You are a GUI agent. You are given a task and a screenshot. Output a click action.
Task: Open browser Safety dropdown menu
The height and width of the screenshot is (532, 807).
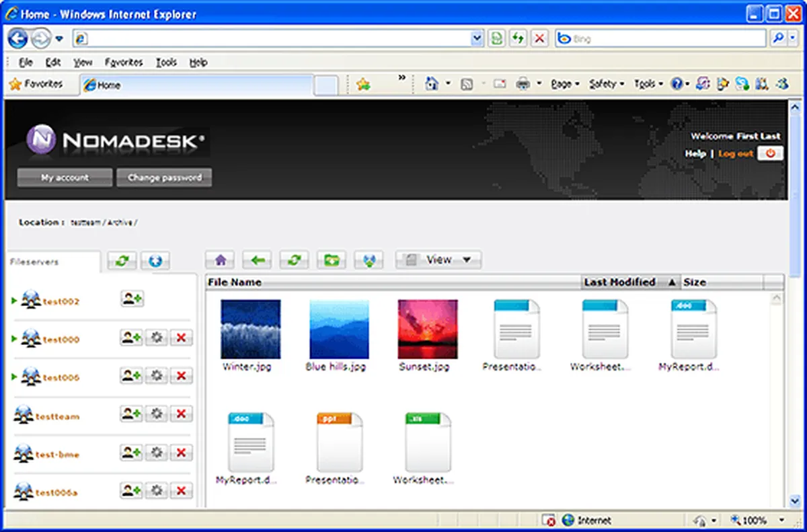point(607,84)
